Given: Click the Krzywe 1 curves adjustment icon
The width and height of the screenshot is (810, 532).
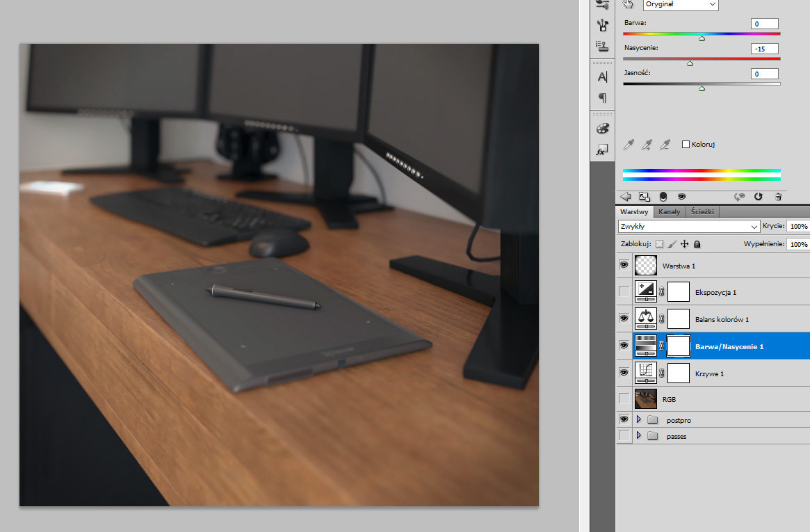Looking at the screenshot, I should tap(646, 373).
